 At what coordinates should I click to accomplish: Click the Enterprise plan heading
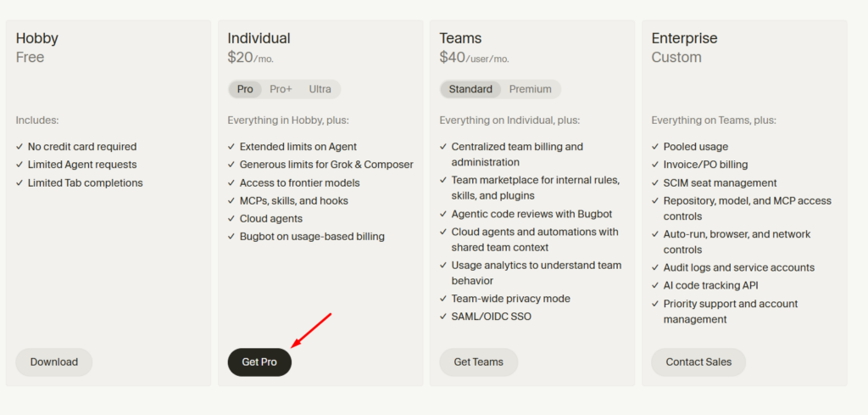(x=684, y=38)
